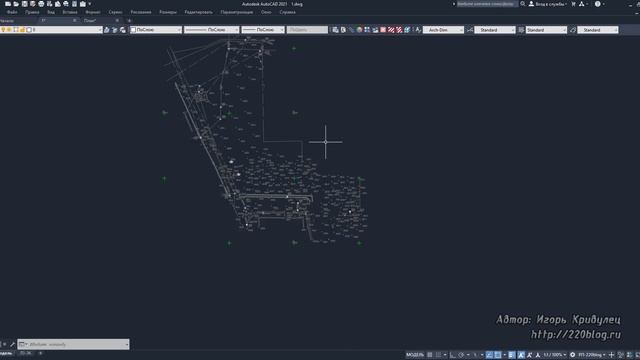Toggle the padlock layer lock icon
Viewport: 640px width, 360px height.
(22, 30)
